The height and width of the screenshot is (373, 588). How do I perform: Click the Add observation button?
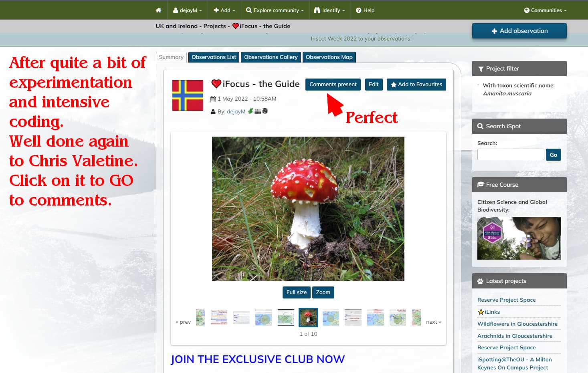519,31
